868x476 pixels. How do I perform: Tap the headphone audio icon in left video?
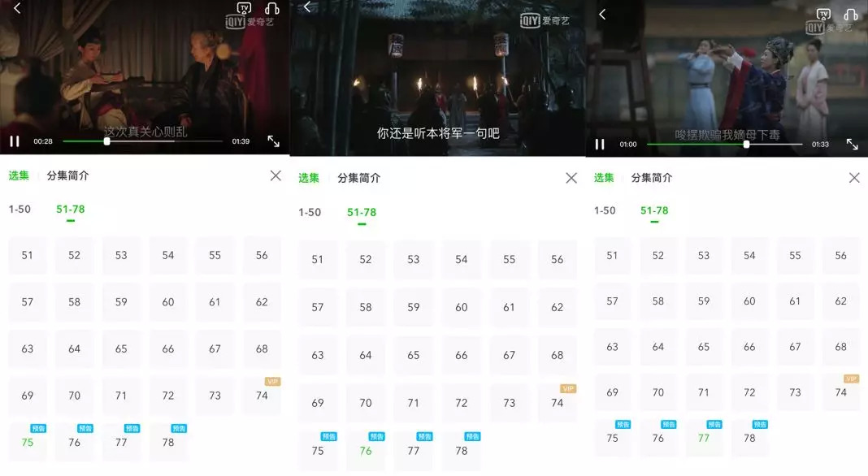pos(271,8)
